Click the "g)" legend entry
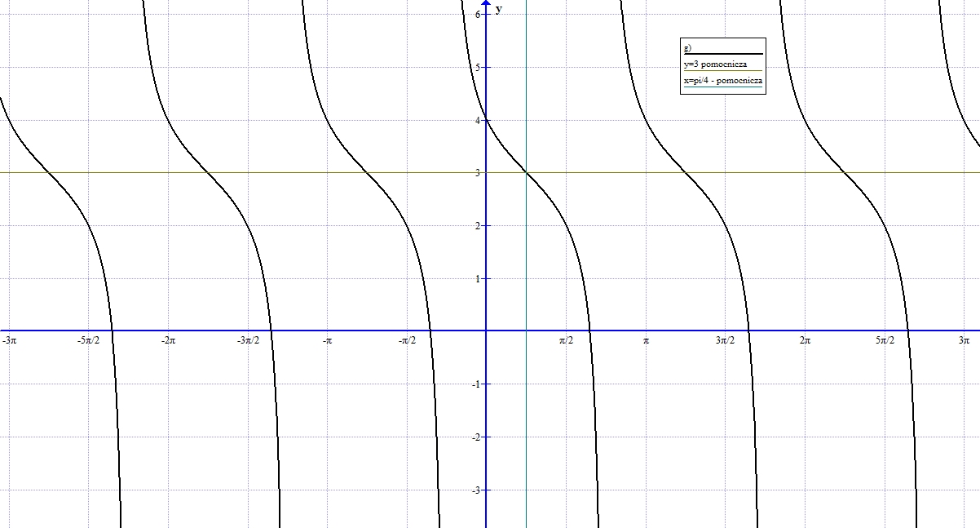Viewport: 980px width, 528px height. click(687, 48)
